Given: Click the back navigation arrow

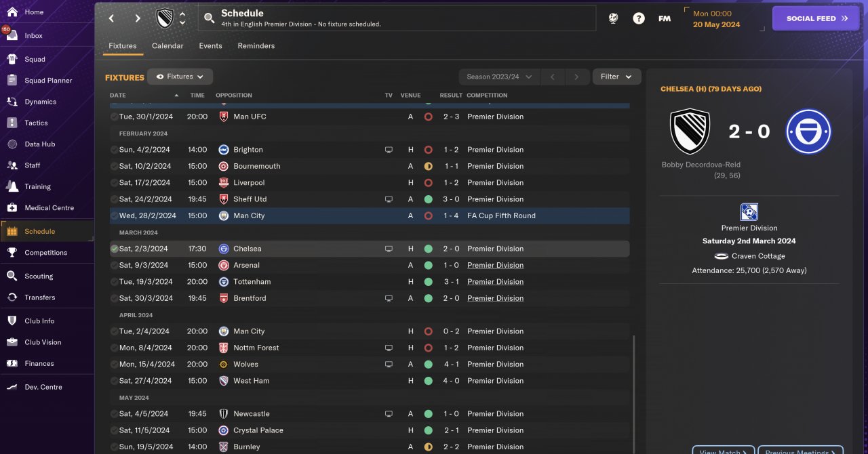Looking at the screenshot, I should pos(112,18).
